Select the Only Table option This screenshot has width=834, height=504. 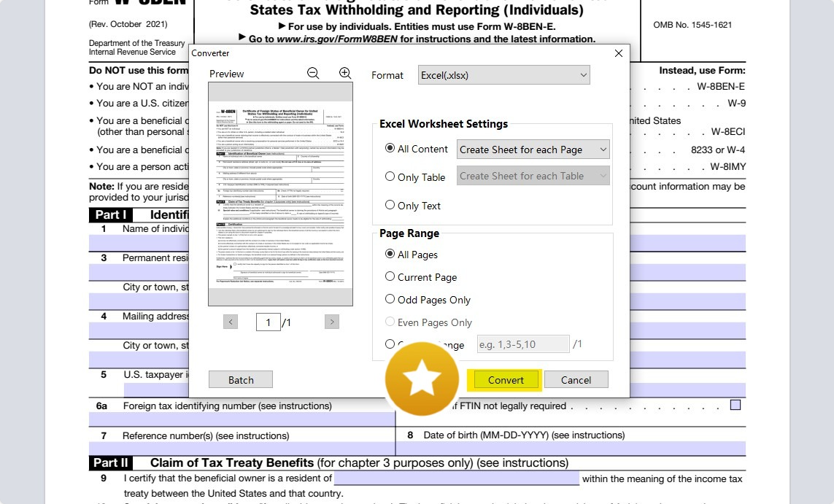(x=390, y=177)
